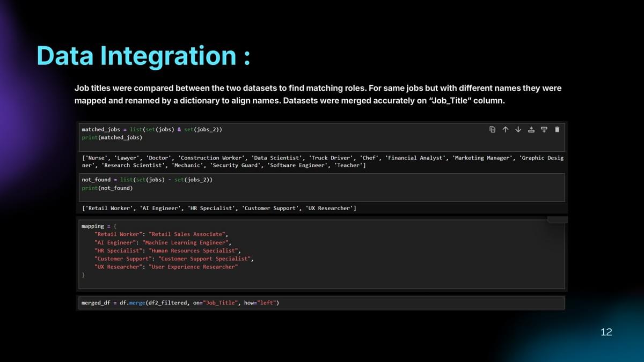
Task: Click the 'Data Integration :' heading
Action: tap(143, 56)
